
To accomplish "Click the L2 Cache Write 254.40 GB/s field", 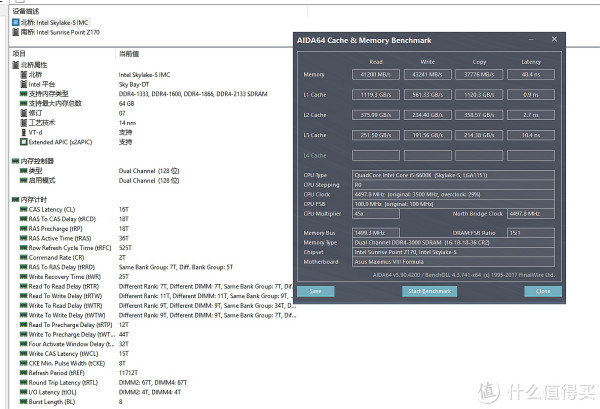I will tap(427, 115).
